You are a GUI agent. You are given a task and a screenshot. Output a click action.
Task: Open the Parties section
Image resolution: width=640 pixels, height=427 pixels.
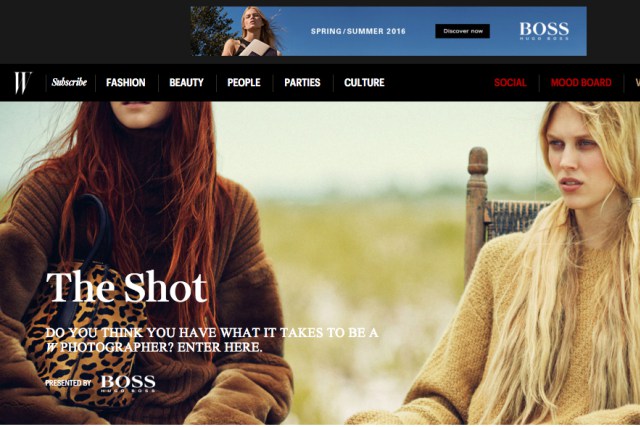pyautogui.click(x=302, y=83)
